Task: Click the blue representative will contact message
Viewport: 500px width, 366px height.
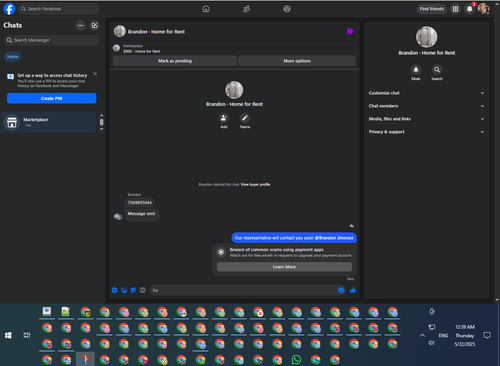Action: click(294, 238)
